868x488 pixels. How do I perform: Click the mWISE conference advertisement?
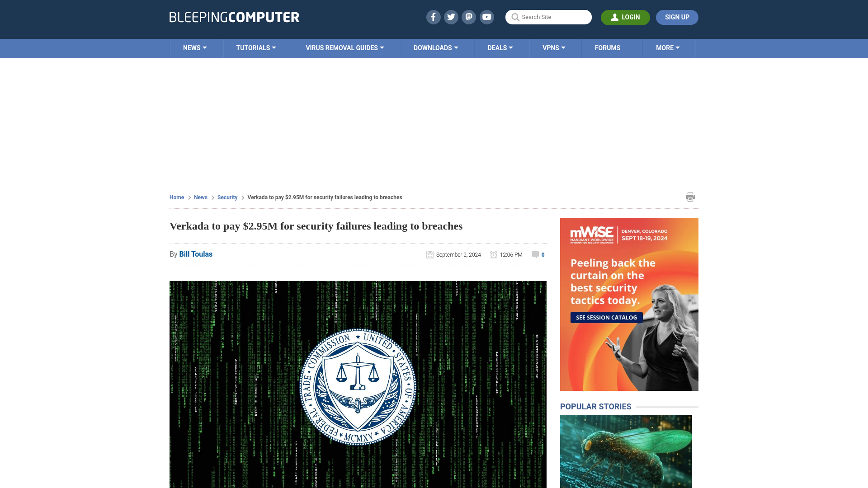pyautogui.click(x=629, y=304)
